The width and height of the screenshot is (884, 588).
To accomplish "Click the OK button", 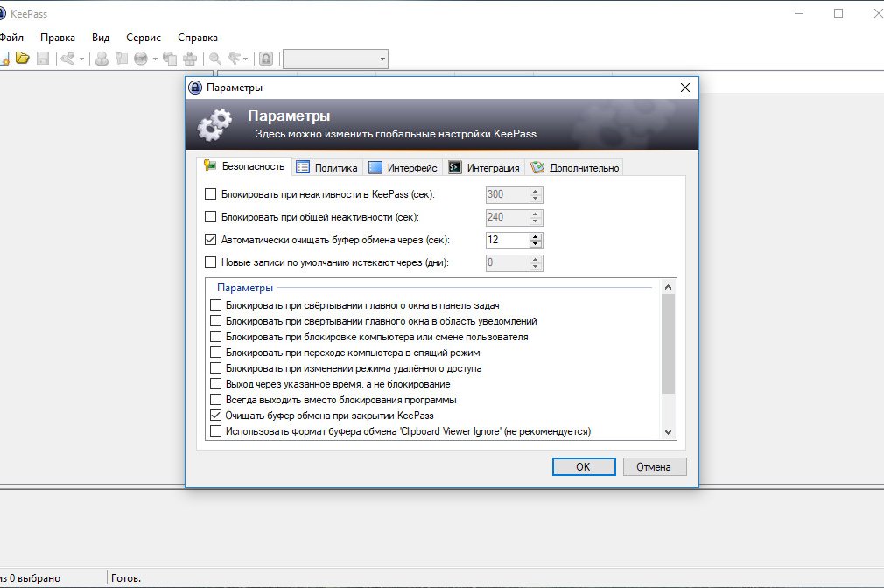I will click(x=584, y=466).
